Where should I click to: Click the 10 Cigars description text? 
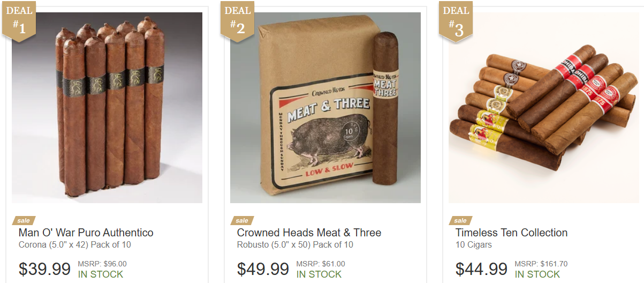tap(473, 245)
